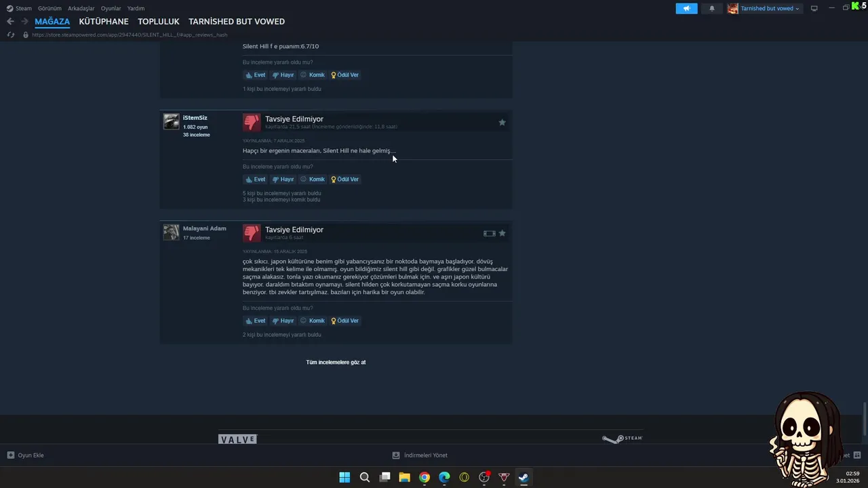
Task: Give an award to Malayani Adam's review
Action: tap(345, 321)
